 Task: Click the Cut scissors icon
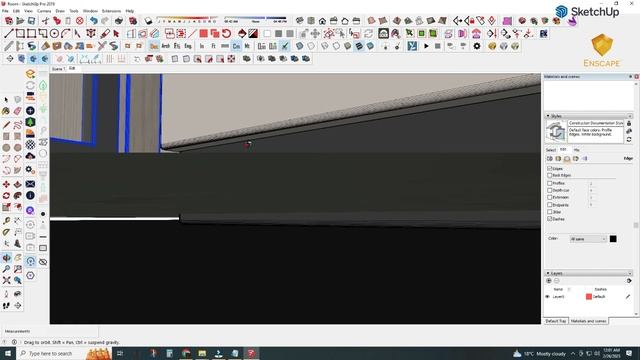pyautogui.click(x=45, y=21)
